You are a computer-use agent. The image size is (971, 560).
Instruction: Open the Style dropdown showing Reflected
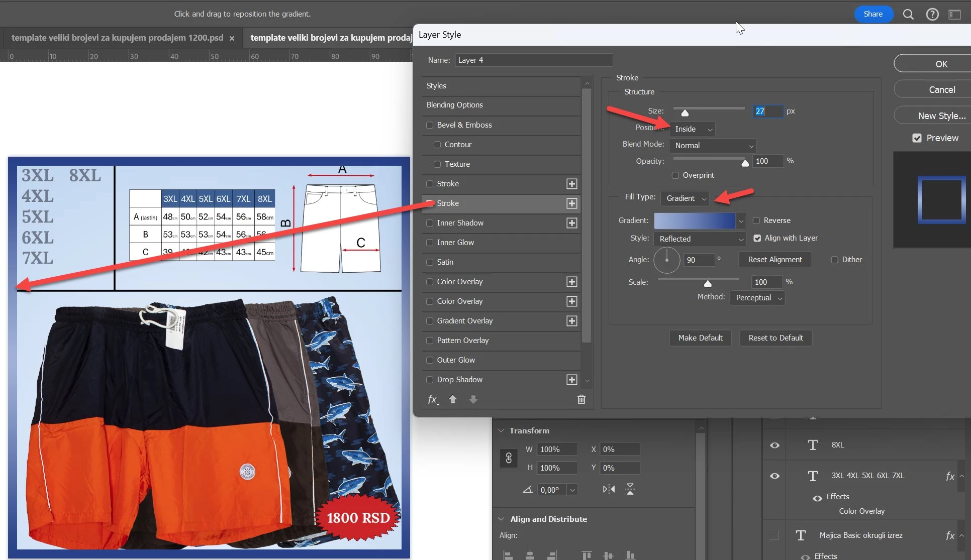(700, 239)
